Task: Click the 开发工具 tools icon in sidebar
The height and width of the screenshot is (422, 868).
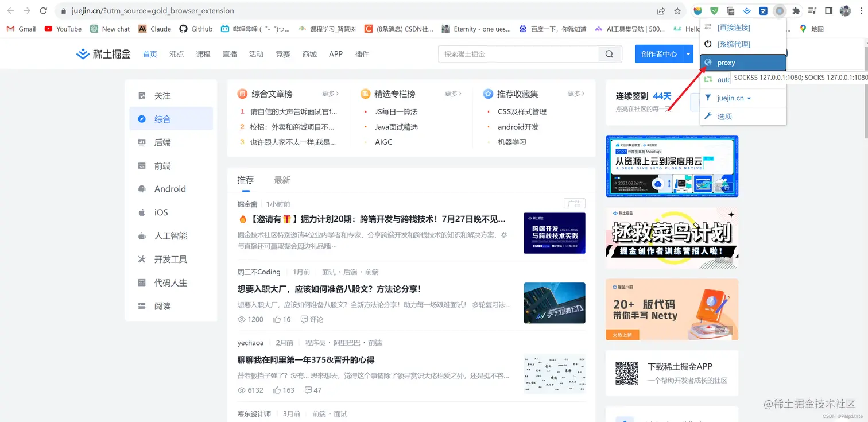Action: click(x=142, y=260)
